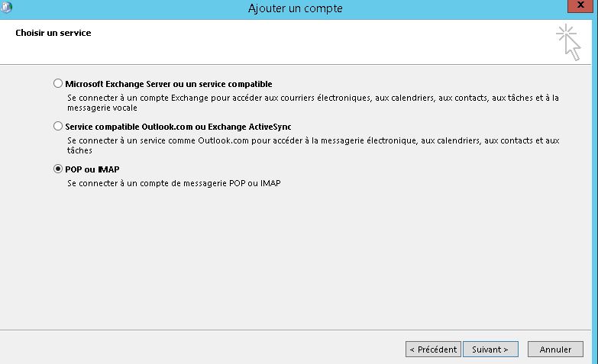Click the bold POP ou IMAP label
The image size is (598, 364).
92,169
